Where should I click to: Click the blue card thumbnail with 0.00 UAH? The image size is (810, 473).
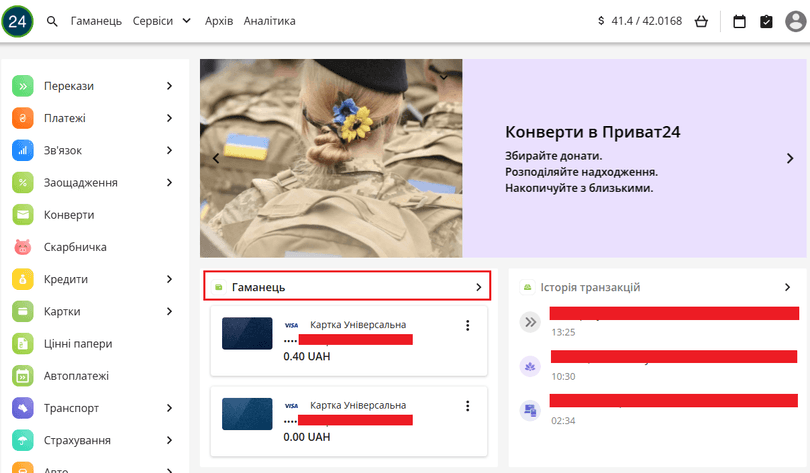[x=247, y=414]
